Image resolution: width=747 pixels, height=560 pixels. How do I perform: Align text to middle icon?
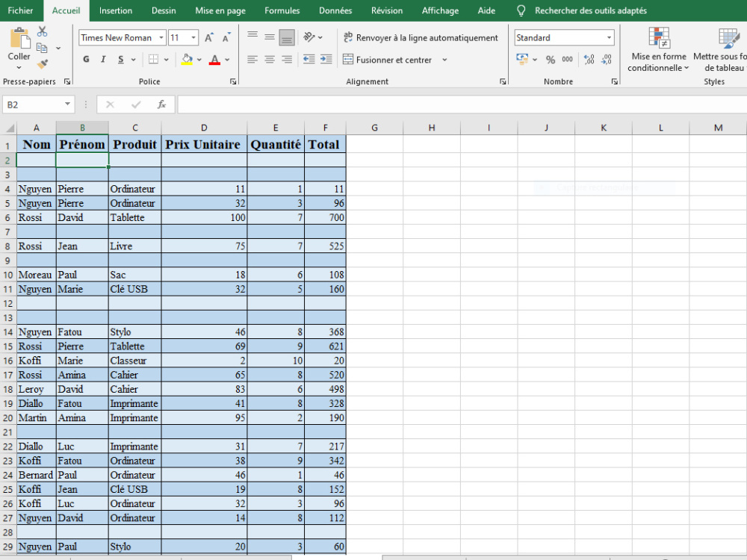click(270, 37)
